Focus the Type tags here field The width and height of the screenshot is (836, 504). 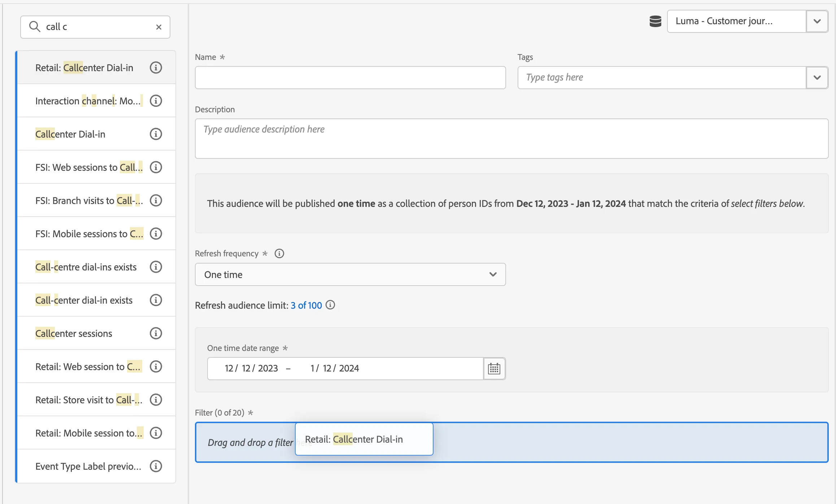662,78
